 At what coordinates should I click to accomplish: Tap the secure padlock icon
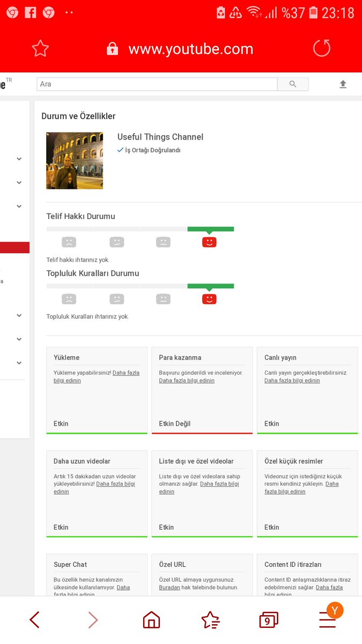pyautogui.click(x=112, y=49)
